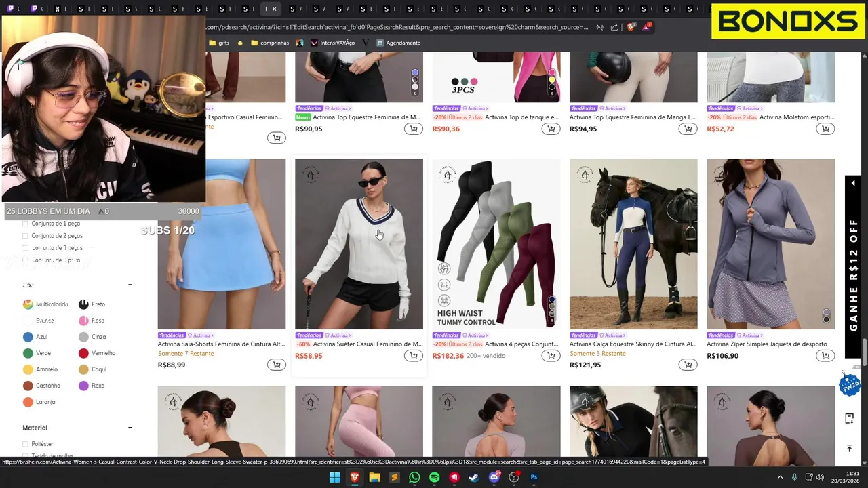Open the Agendamento bookmark
This screenshot has width=868, height=488.
399,43
